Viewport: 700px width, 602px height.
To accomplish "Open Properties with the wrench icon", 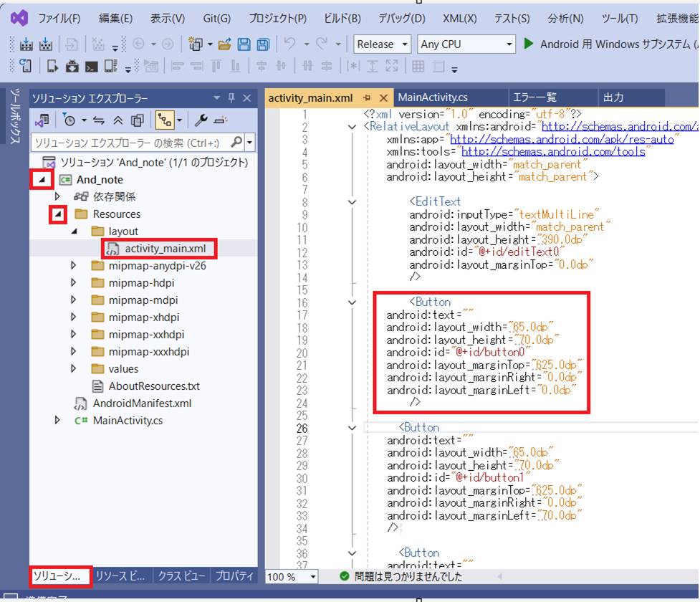I will 201,120.
